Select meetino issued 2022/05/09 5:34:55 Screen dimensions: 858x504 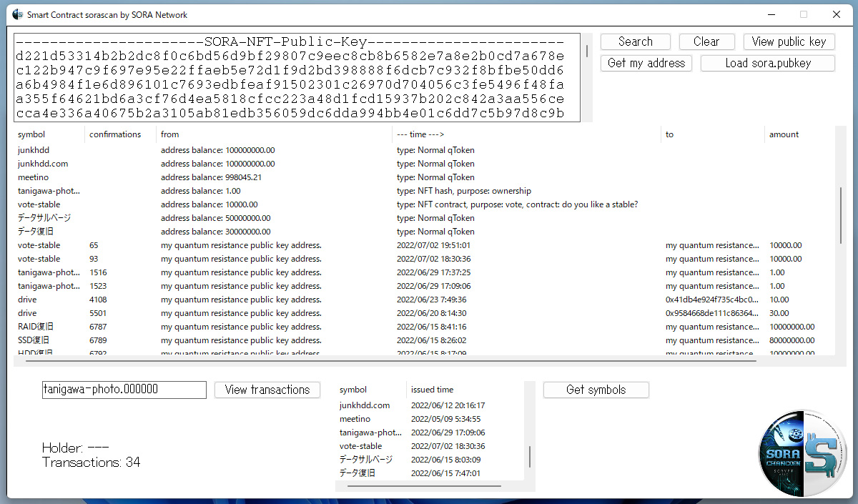(430, 419)
